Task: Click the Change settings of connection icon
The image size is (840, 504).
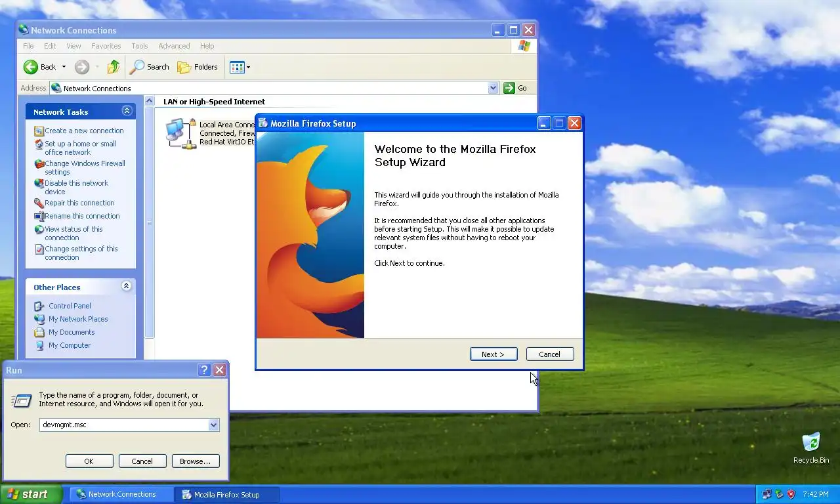Action: pos(39,249)
